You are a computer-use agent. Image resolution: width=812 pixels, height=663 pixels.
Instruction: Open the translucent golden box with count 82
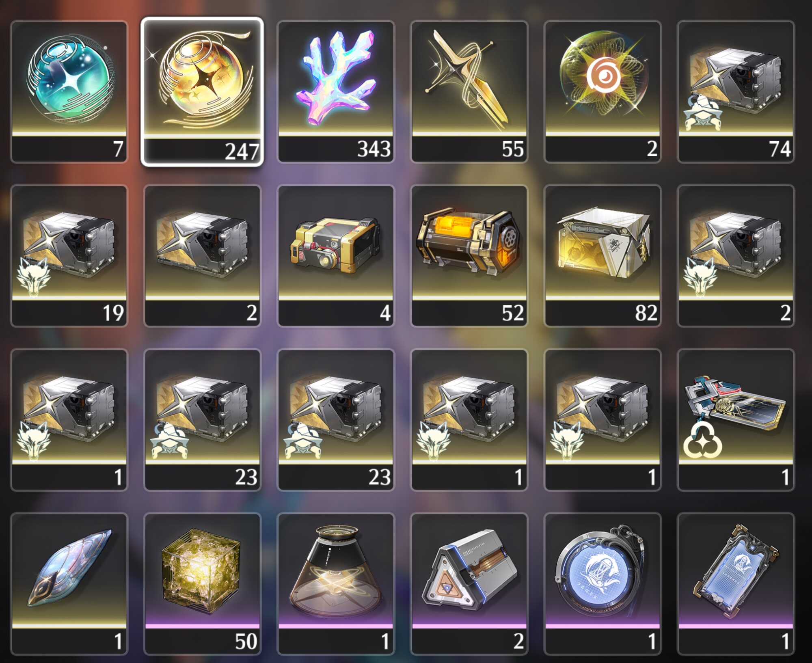coord(603,256)
